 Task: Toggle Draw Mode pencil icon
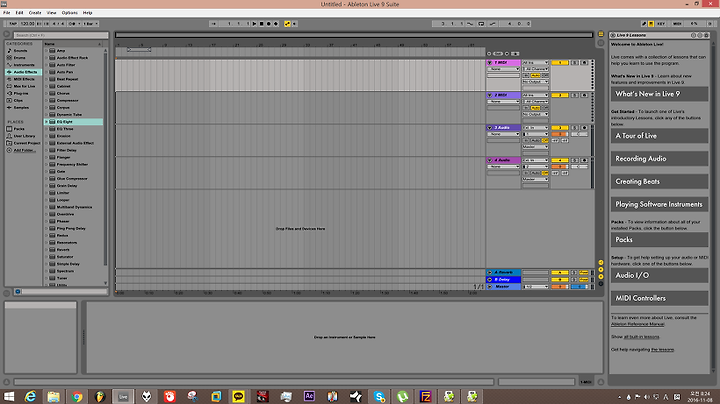644,23
